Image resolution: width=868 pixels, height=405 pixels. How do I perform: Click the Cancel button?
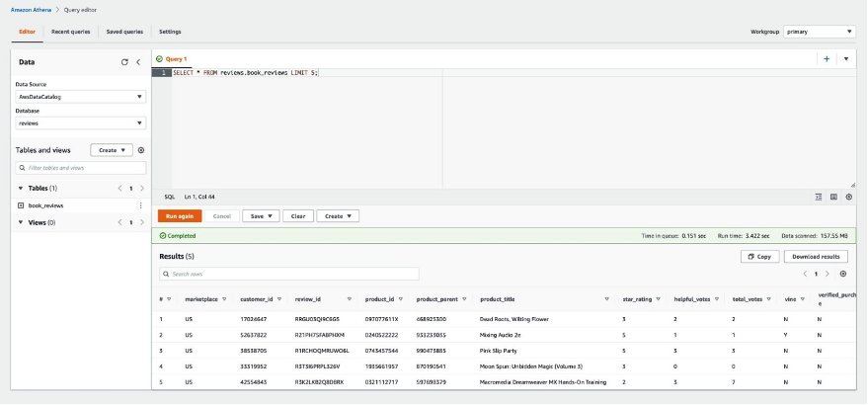click(x=222, y=216)
